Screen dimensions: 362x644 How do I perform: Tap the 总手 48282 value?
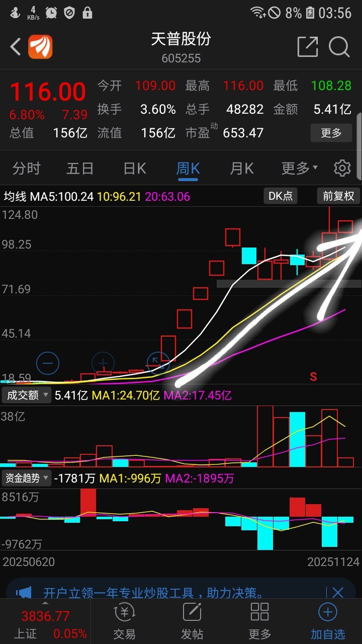click(x=245, y=109)
